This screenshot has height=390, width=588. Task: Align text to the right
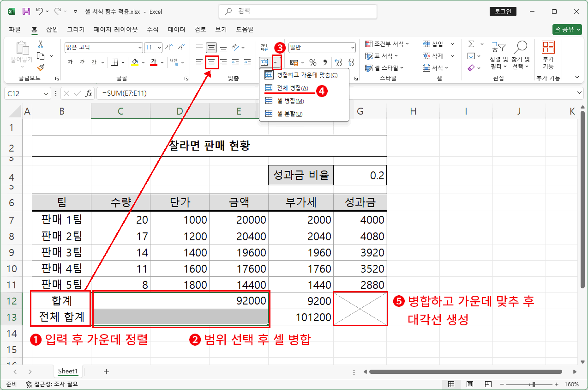click(x=223, y=62)
